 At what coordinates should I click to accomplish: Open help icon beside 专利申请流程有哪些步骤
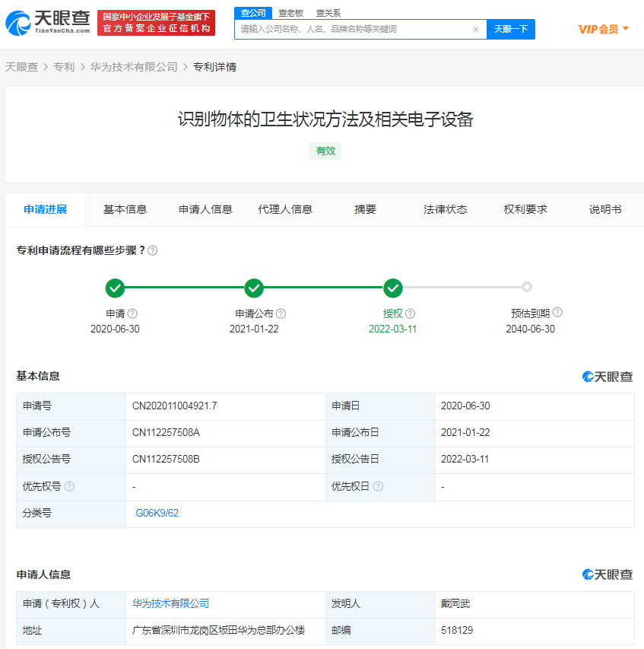[x=152, y=250]
